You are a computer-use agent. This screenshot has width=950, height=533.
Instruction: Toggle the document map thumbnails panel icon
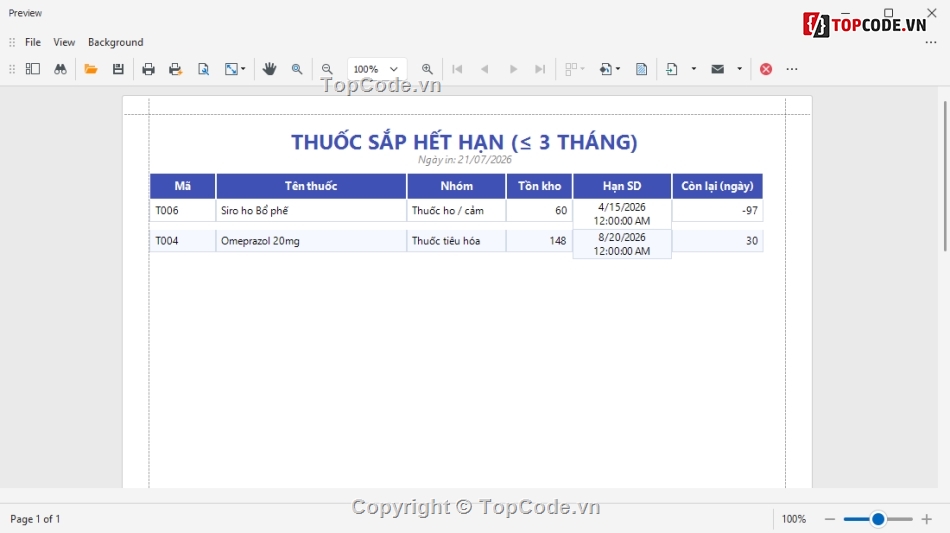33,69
